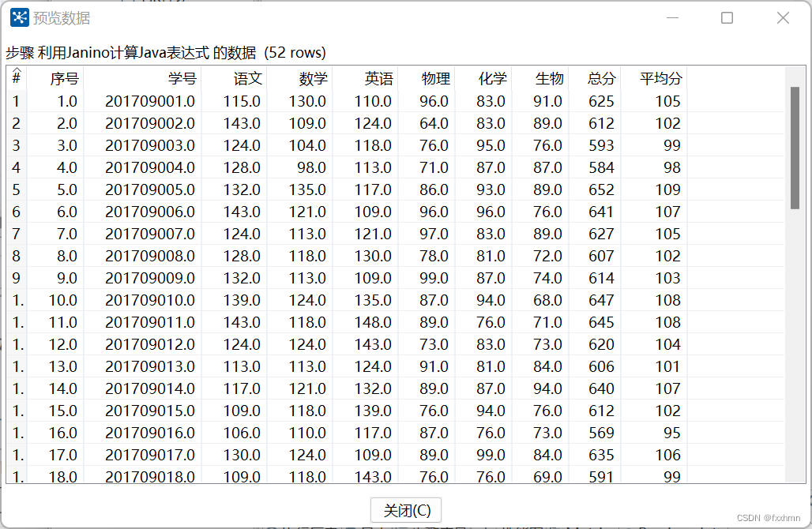Select the 化学 column header
Image resolution: width=812 pixels, height=529 pixels.
click(491, 78)
